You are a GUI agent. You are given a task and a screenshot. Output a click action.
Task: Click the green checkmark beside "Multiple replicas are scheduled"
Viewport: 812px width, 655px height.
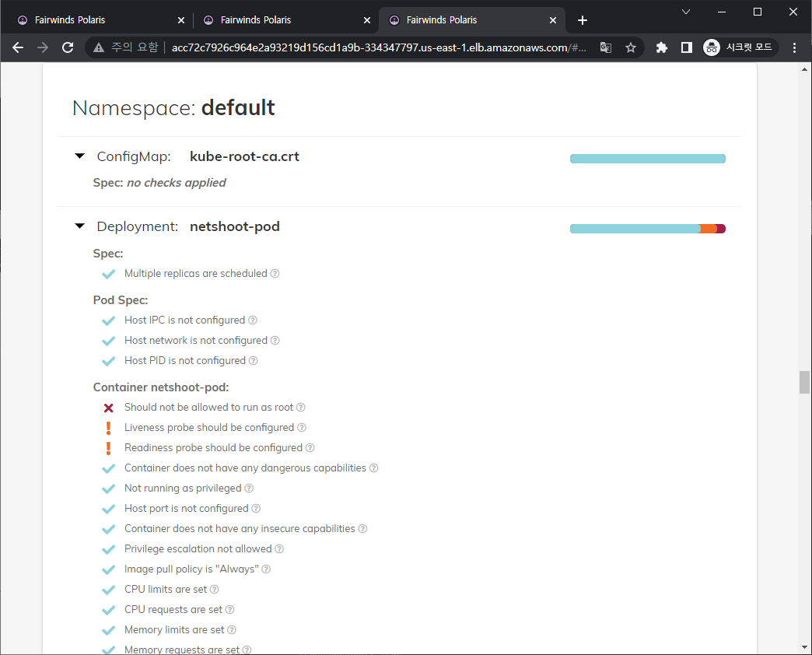108,274
